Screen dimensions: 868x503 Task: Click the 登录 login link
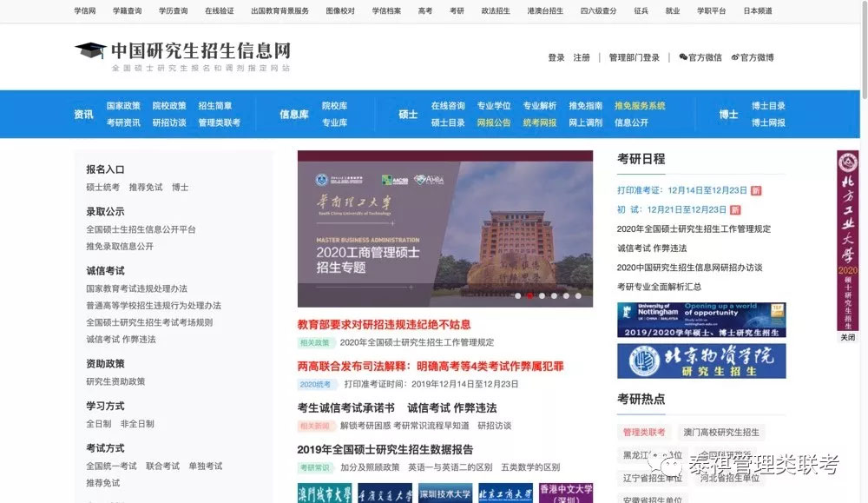point(556,57)
